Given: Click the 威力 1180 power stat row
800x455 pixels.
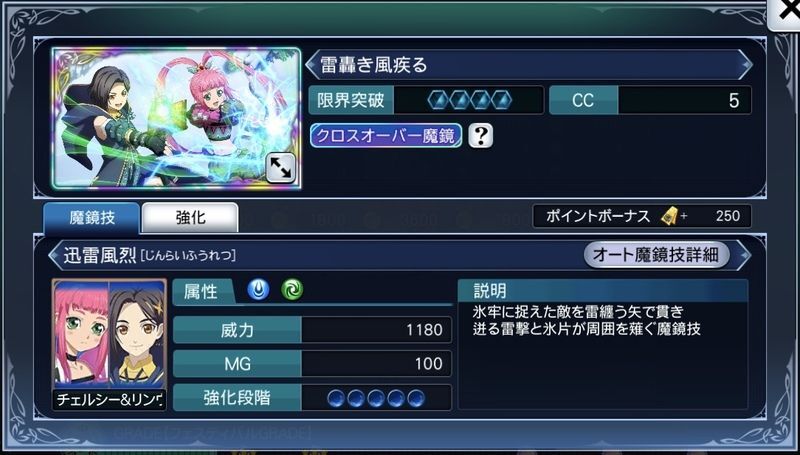Looking at the screenshot, I should 312,330.
